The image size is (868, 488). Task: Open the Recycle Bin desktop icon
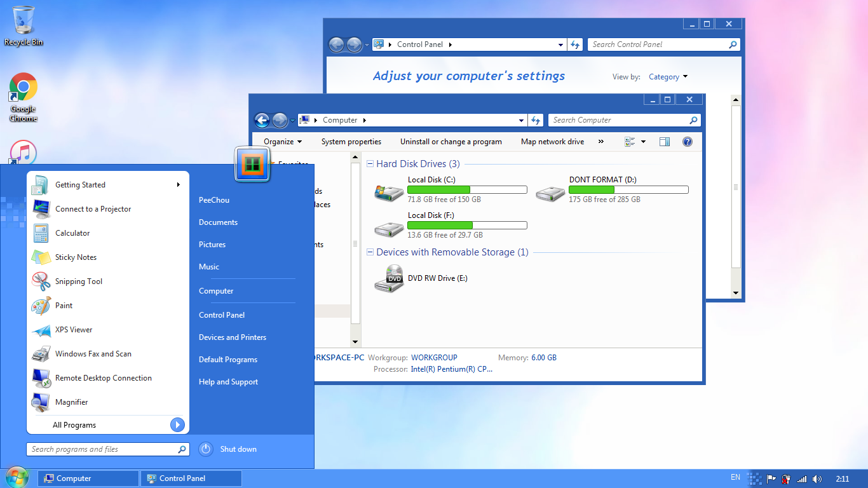point(24,26)
